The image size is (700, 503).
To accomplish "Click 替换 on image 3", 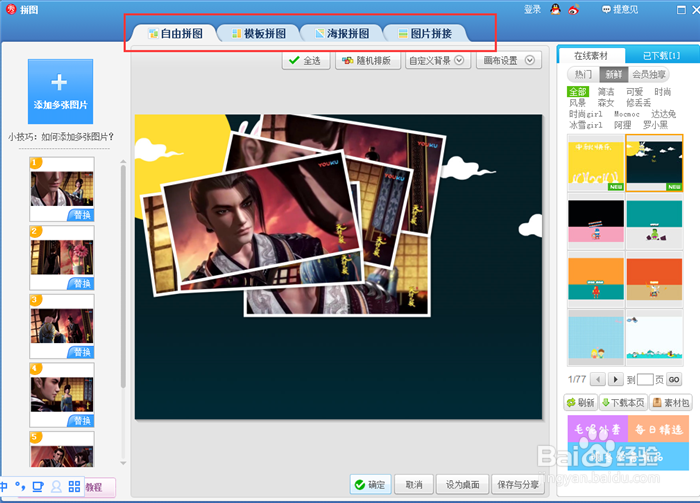I will tap(81, 352).
